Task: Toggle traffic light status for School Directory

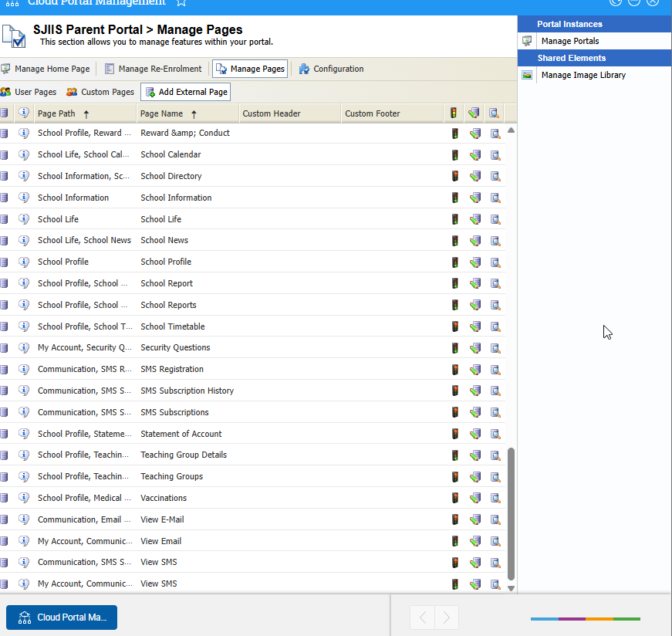Action: point(454,176)
